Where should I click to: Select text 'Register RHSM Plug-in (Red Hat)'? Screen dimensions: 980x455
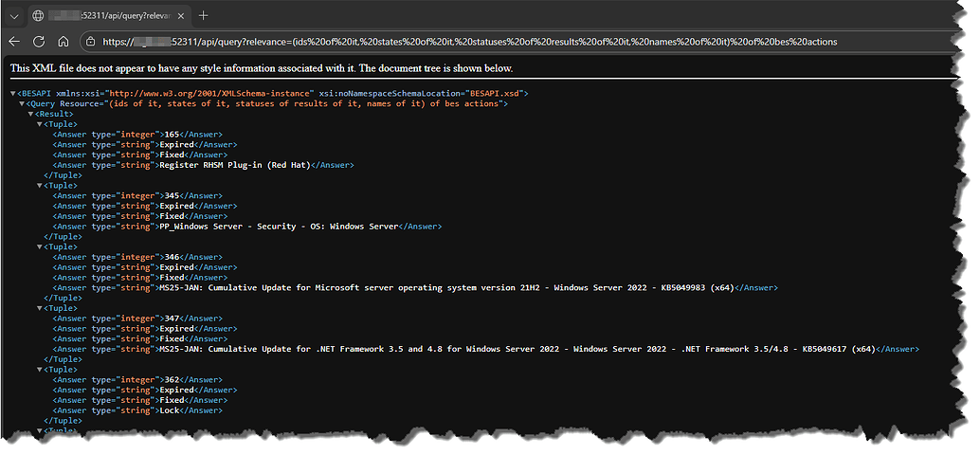tap(235, 165)
